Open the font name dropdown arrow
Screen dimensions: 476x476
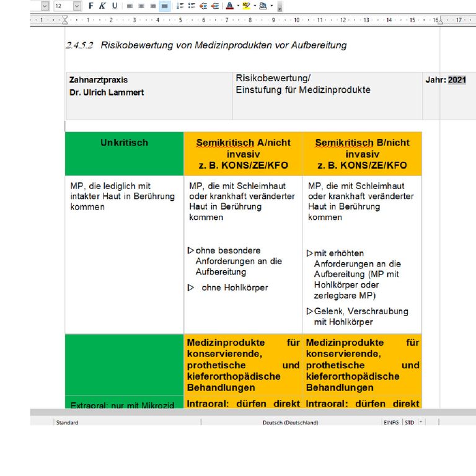[x=45, y=6]
